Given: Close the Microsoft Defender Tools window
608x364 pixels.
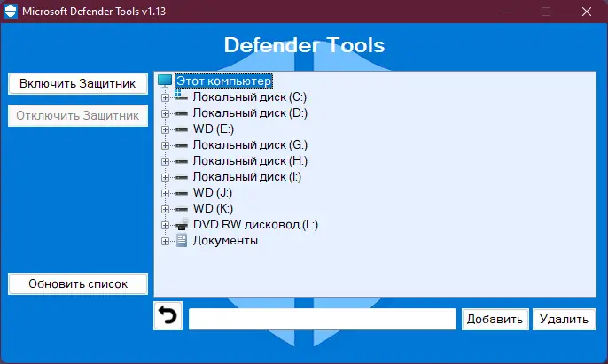Looking at the screenshot, I should point(587,12).
